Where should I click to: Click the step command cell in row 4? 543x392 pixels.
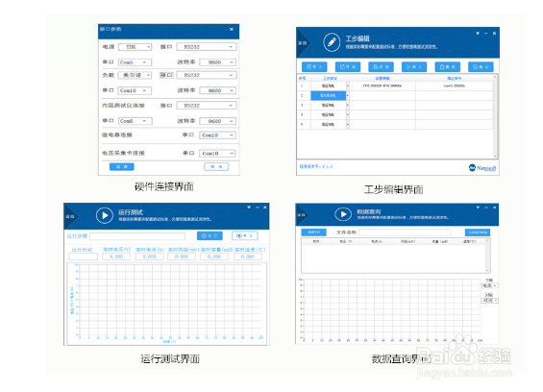click(x=329, y=115)
